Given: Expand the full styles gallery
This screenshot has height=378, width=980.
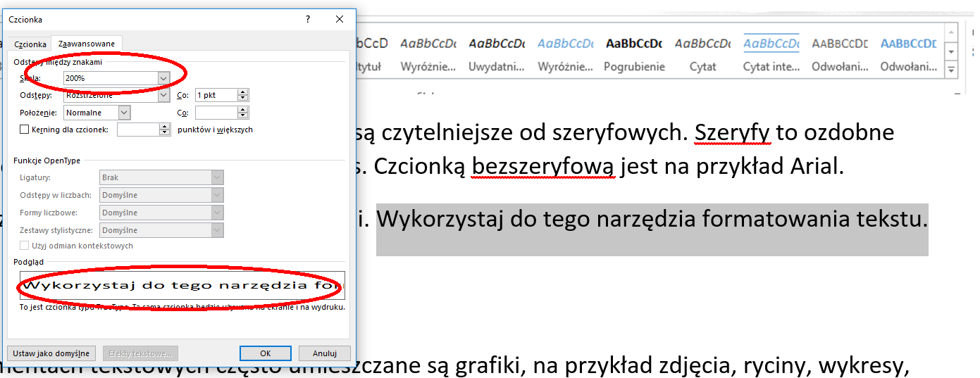Looking at the screenshot, I should point(951,70).
